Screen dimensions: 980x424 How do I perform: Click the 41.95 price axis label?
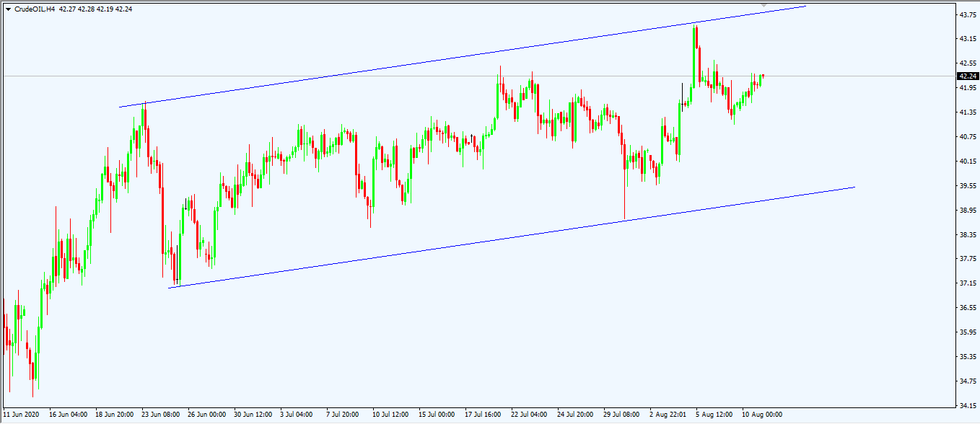(x=968, y=88)
